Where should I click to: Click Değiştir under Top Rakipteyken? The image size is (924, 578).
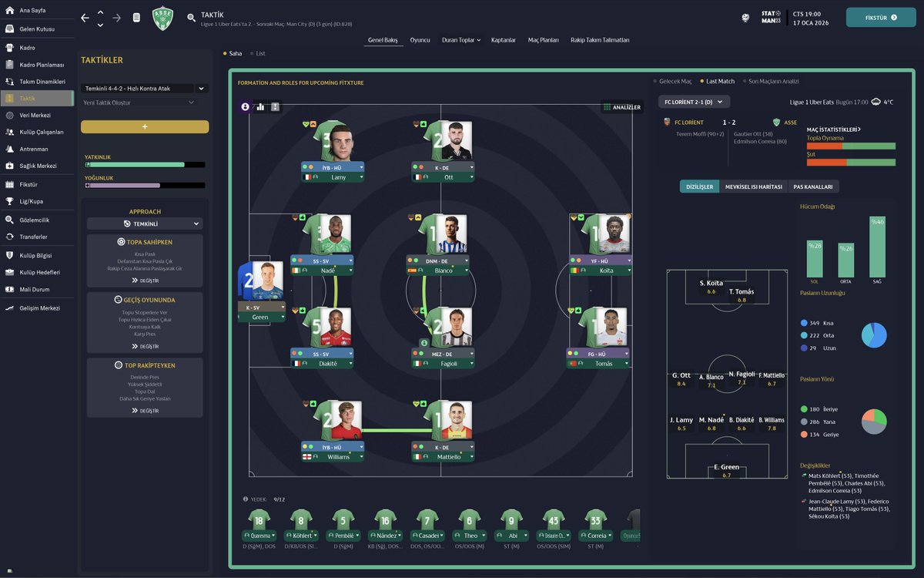pyautogui.click(x=145, y=411)
